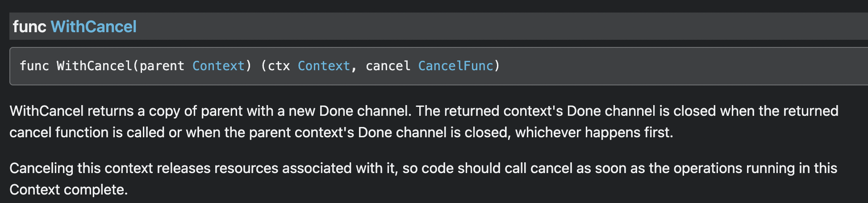868x203 pixels.
Task: Click the text 'Context complete.'
Action: [69, 190]
